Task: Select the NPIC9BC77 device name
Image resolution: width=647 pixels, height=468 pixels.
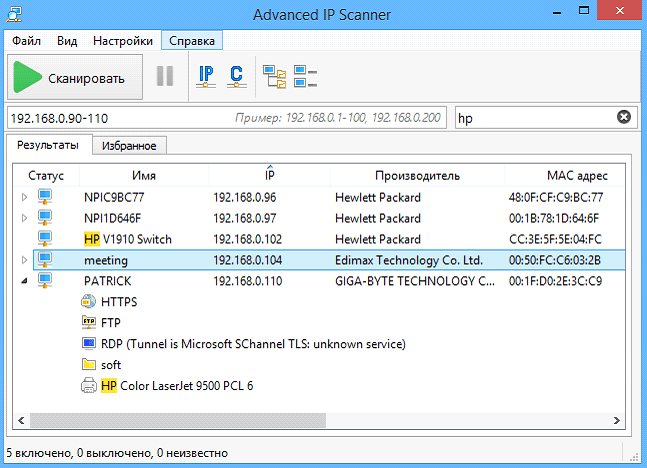Action: tap(114, 197)
